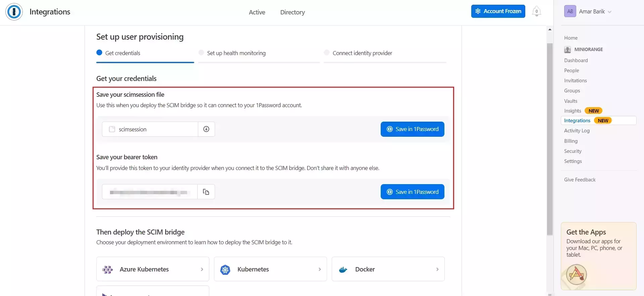Viewport: 644px width, 296px height.
Task: Switch to the Directory tab
Action: [292, 12]
